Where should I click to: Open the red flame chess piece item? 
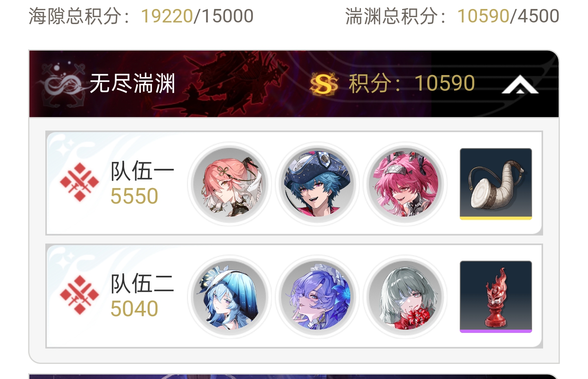coord(496,297)
